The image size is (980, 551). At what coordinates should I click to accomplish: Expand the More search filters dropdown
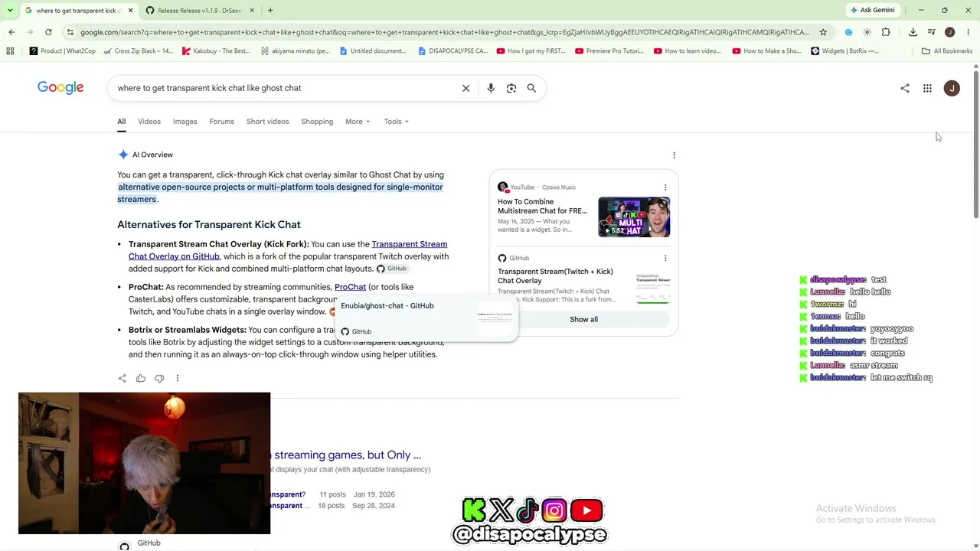pos(358,122)
